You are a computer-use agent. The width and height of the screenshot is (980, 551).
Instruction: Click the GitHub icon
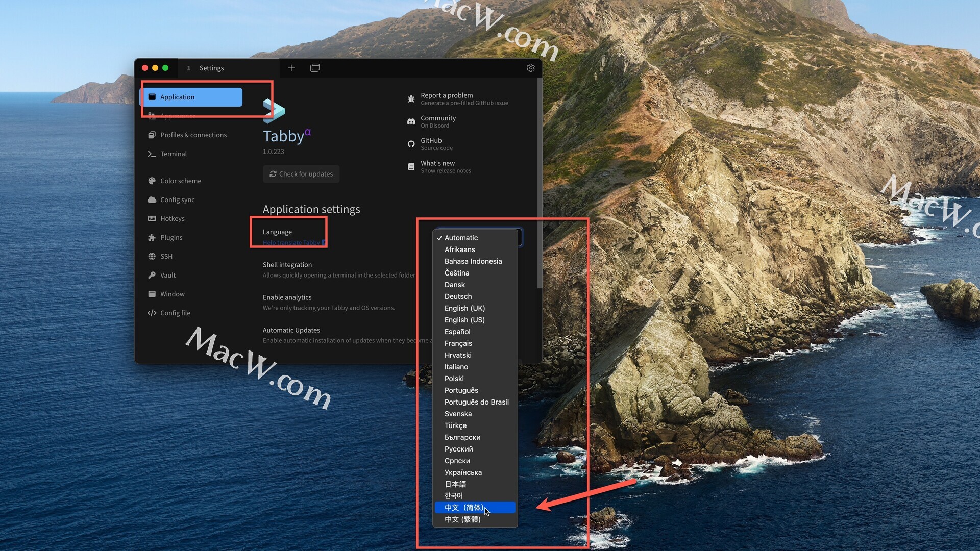411,144
